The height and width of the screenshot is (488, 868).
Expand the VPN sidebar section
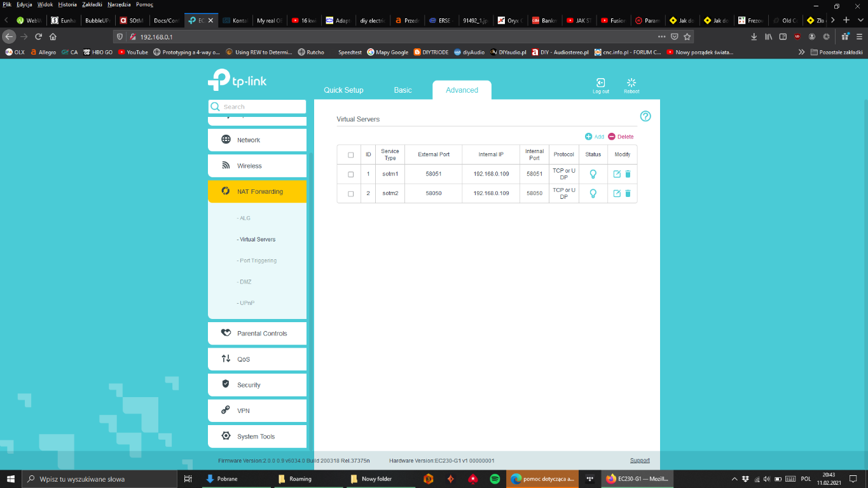tap(257, 410)
